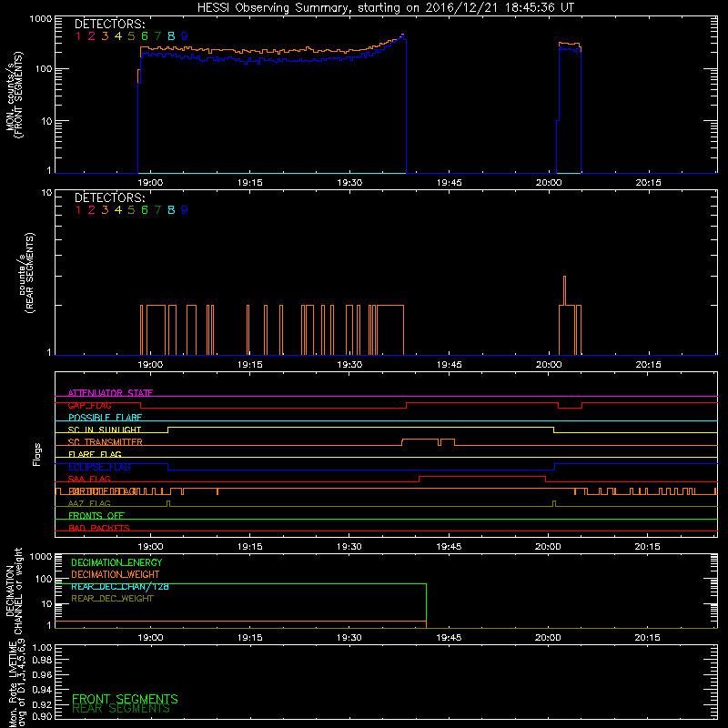The image size is (728, 728).
Task: Click the 0.90 livetime axis tick label
Action: [x=42, y=716]
